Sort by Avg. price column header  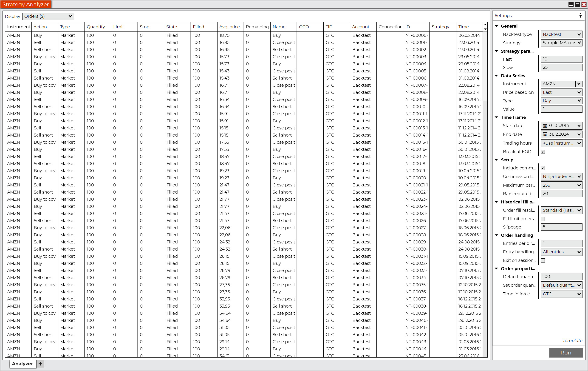pyautogui.click(x=229, y=27)
